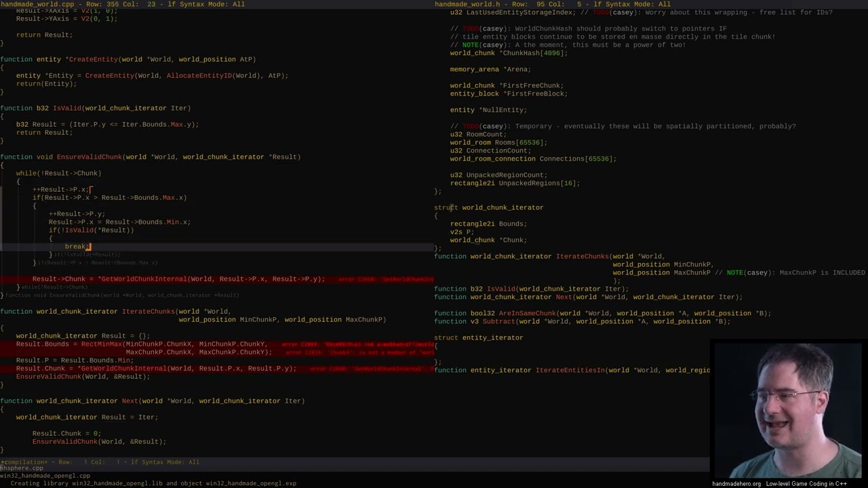Click the 'u32 RoomCount;' declaration
The width and height of the screenshot is (868, 488).
click(x=478, y=134)
